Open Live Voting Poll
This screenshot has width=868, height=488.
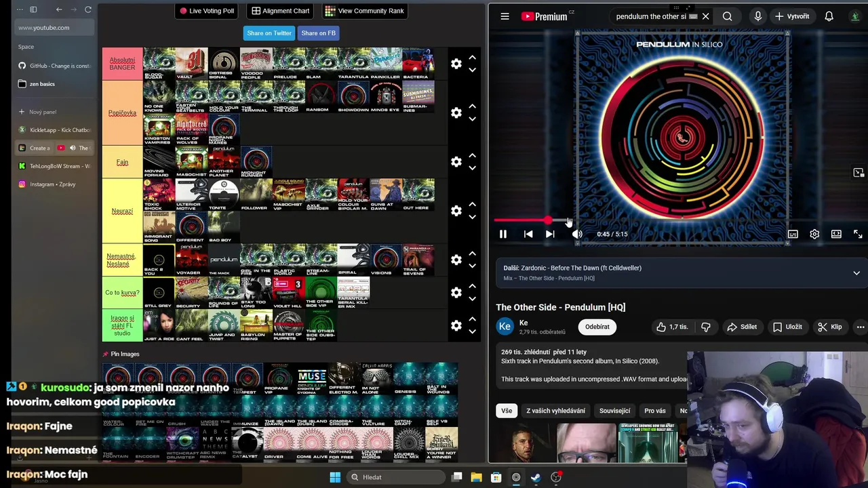click(x=206, y=11)
